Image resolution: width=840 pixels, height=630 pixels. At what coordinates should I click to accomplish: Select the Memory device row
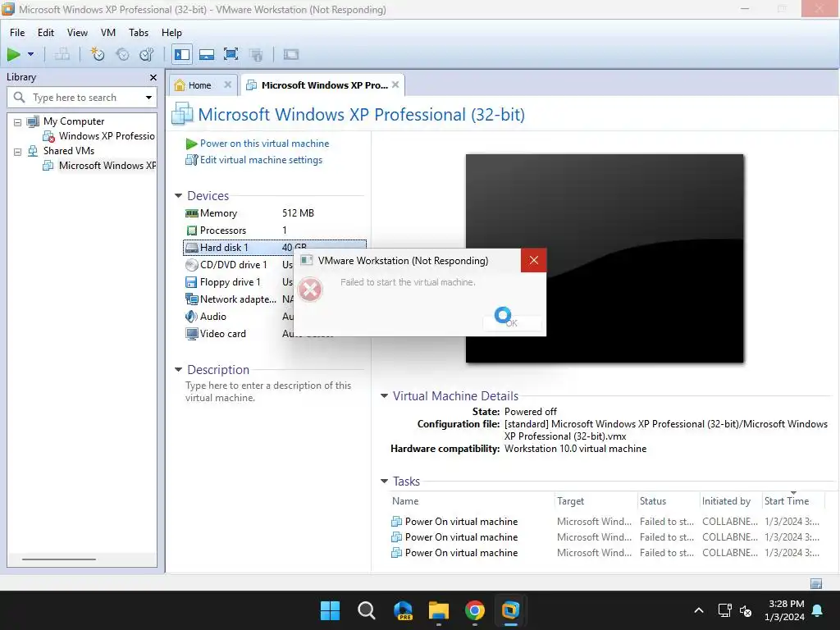click(x=275, y=213)
